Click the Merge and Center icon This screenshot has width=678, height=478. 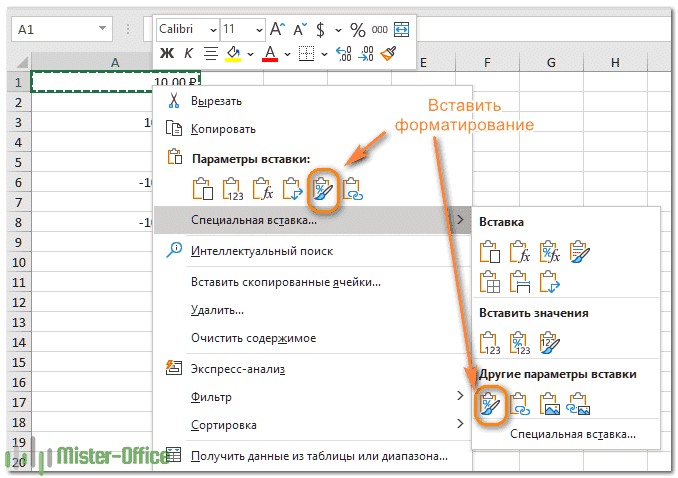pos(402,29)
